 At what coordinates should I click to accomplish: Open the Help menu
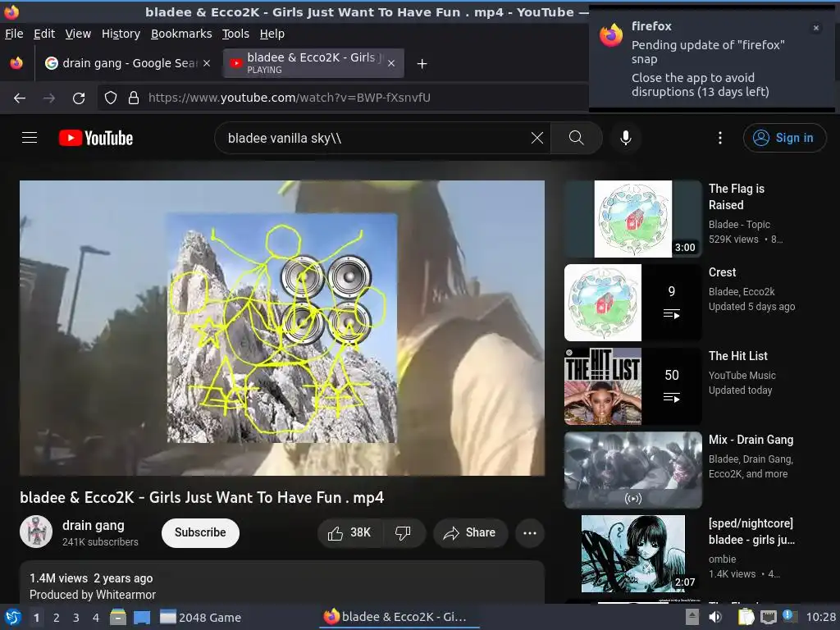(272, 34)
